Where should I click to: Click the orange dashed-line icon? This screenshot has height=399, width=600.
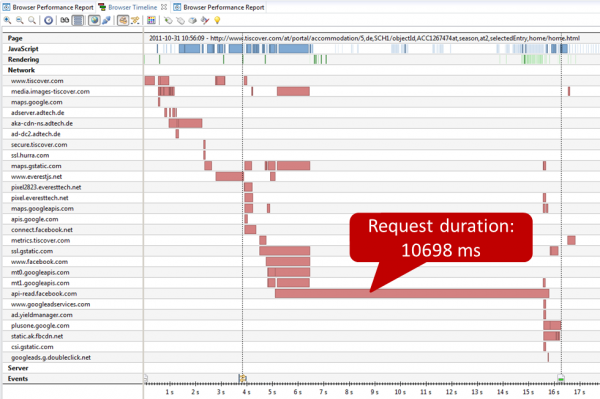pyautogui.click(x=135, y=20)
